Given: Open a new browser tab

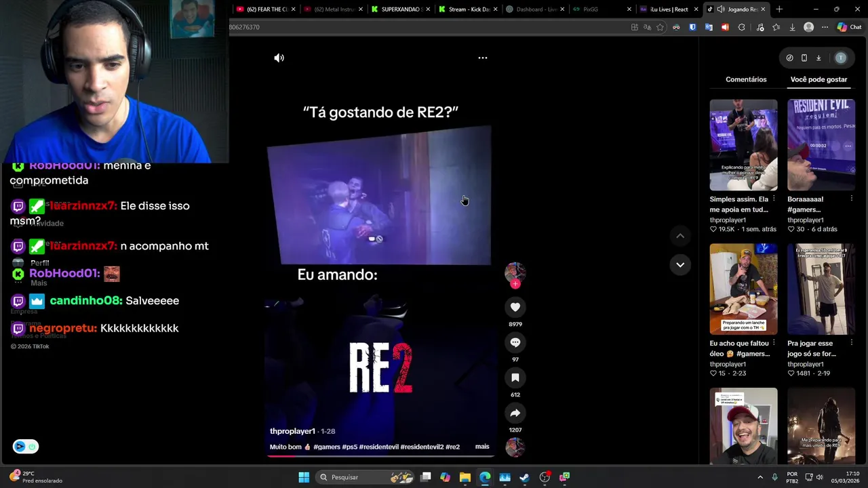Looking at the screenshot, I should tap(779, 9).
